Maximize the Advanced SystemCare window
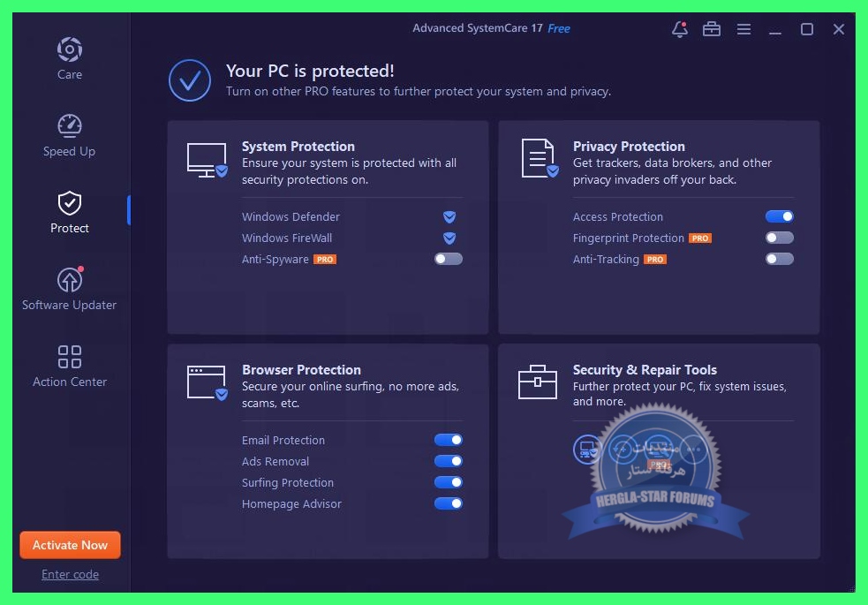 tap(807, 29)
